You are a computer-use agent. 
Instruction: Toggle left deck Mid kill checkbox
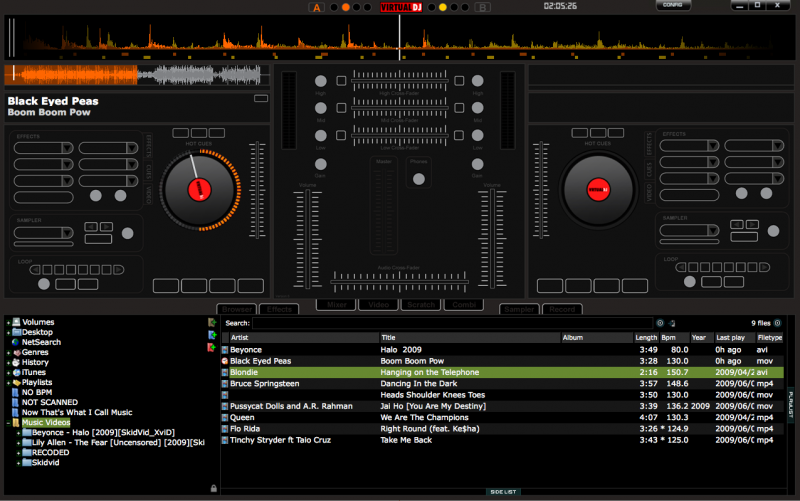[x=341, y=108]
